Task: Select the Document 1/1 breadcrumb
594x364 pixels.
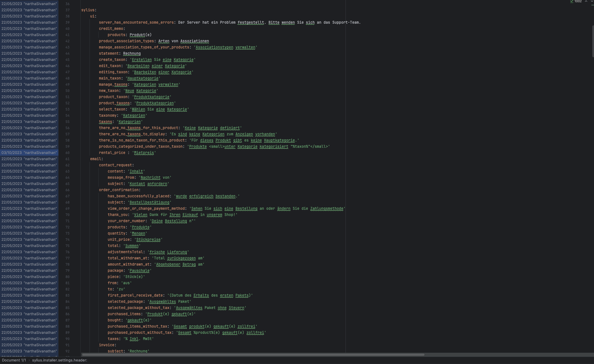Action: click(14, 360)
